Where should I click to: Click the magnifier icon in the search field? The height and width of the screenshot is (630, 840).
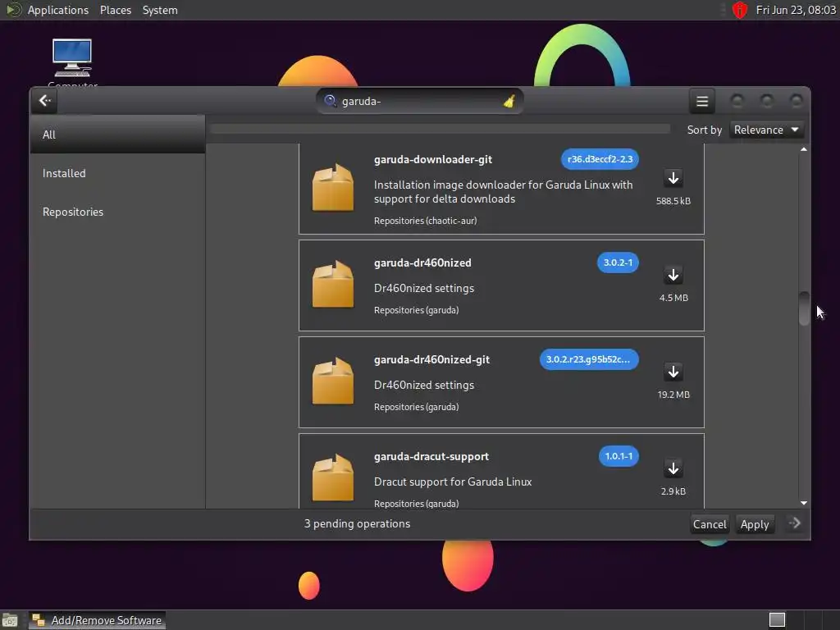click(330, 101)
